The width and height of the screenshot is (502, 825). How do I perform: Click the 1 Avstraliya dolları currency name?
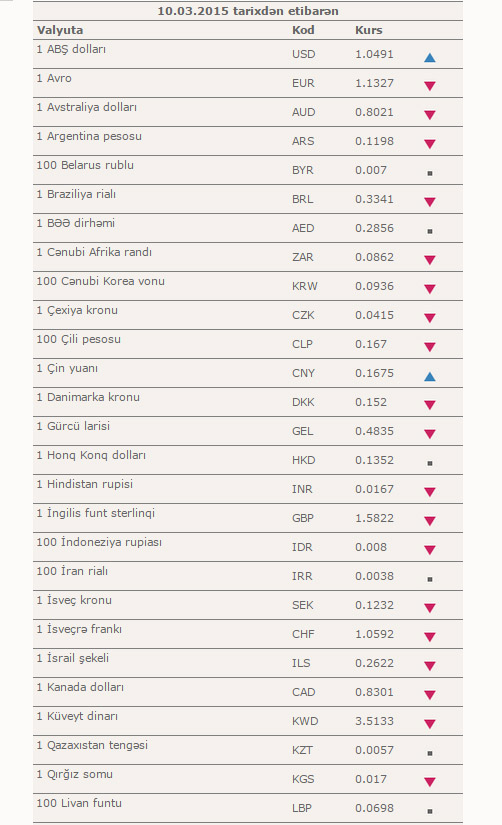(86, 107)
